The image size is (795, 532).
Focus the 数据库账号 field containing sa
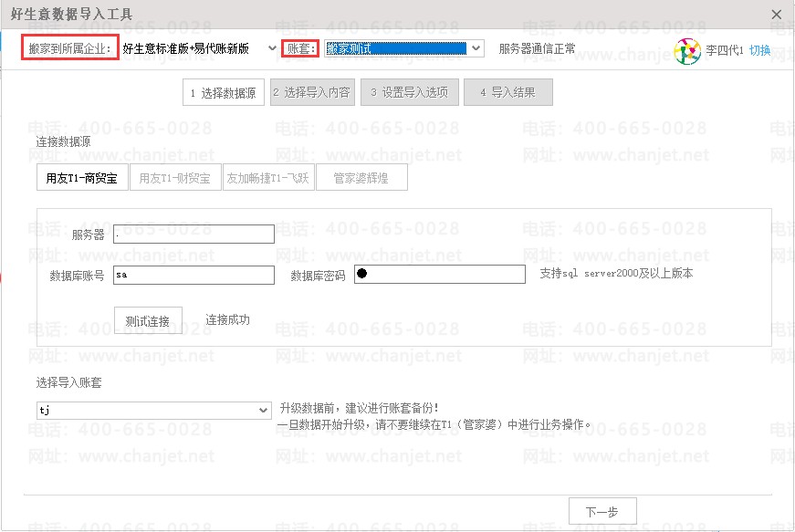click(194, 275)
